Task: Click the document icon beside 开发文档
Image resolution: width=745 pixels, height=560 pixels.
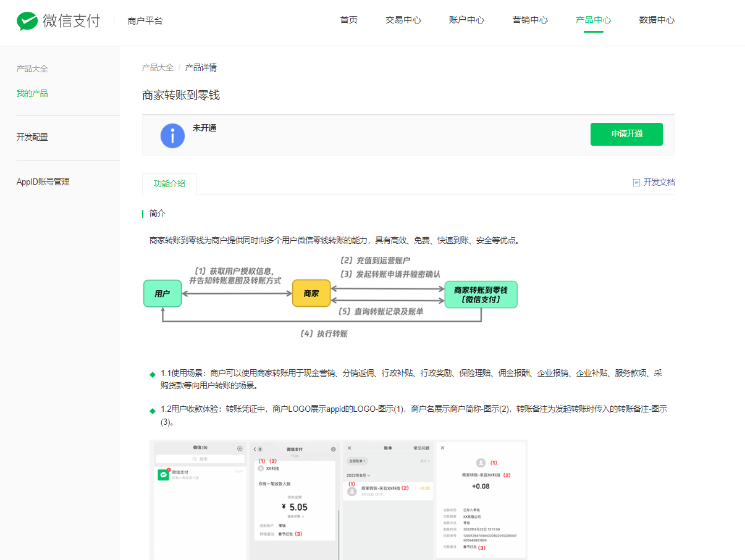Action: click(x=636, y=183)
